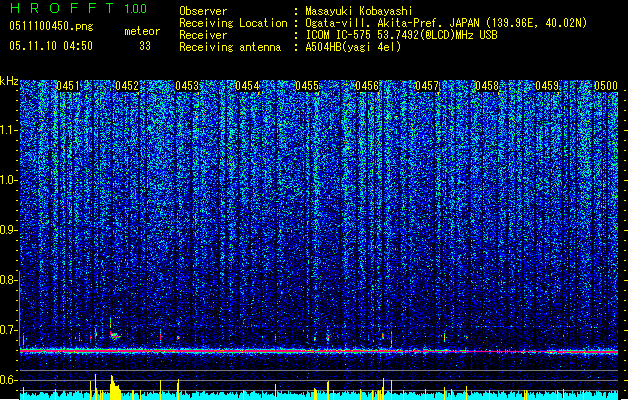The width and height of the screenshot is (629, 400).
Task: Click the 0459 time marker
Action: click(x=547, y=86)
